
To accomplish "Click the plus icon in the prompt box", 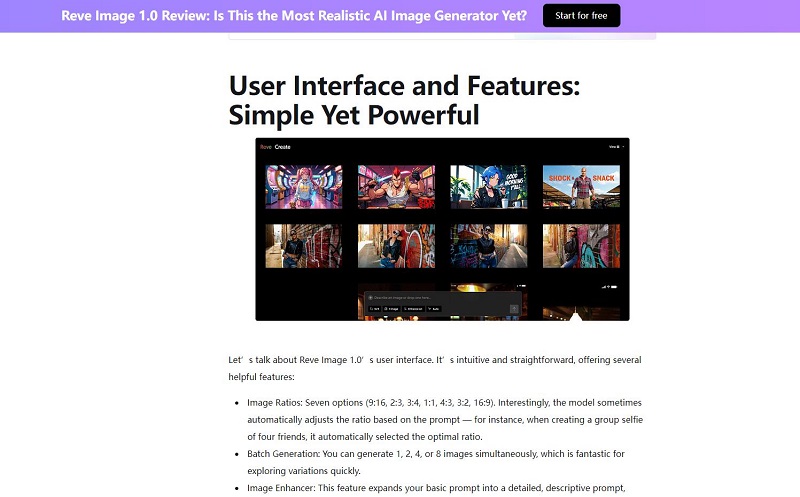I will coord(369,297).
